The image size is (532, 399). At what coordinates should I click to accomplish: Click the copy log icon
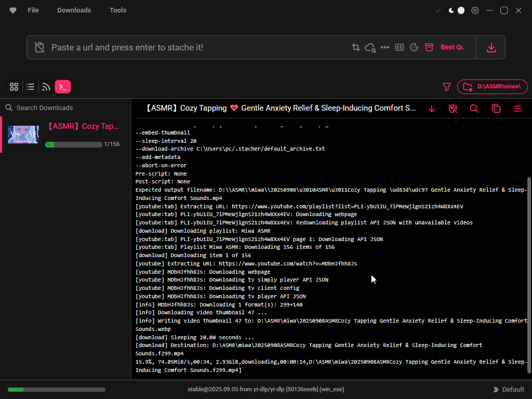[496, 109]
